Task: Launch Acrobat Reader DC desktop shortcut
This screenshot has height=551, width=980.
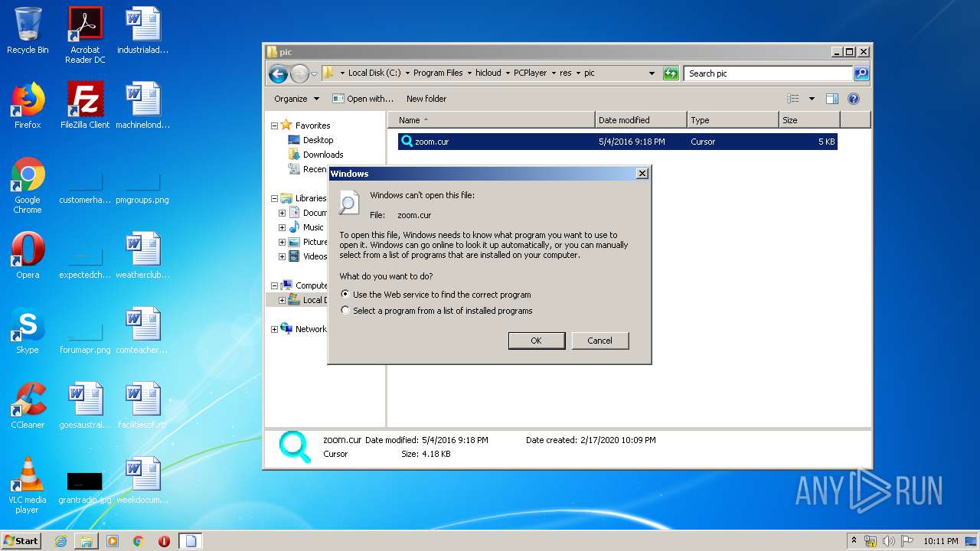Action: click(x=85, y=34)
